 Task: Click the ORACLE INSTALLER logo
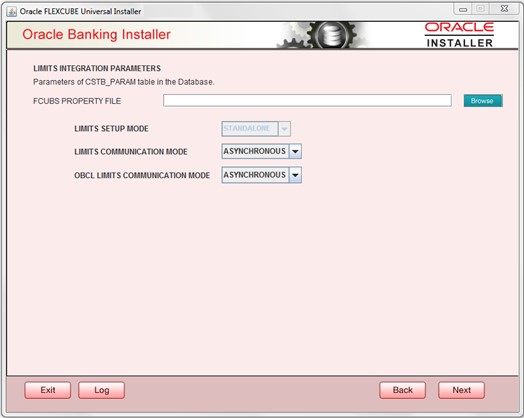point(460,35)
